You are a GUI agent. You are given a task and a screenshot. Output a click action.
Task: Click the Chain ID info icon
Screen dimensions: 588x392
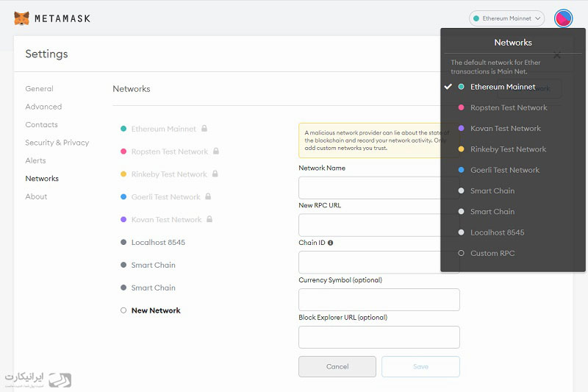[x=330, y=243]
